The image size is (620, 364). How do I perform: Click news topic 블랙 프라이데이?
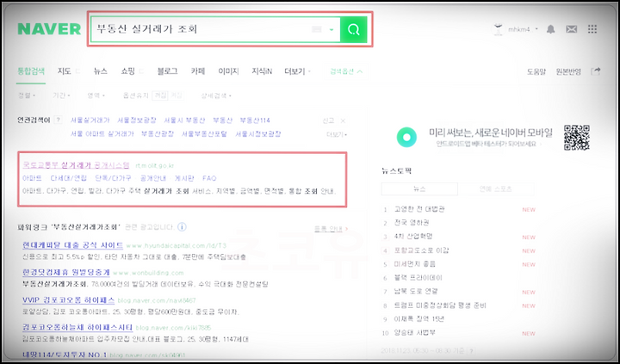pos(418,278)
